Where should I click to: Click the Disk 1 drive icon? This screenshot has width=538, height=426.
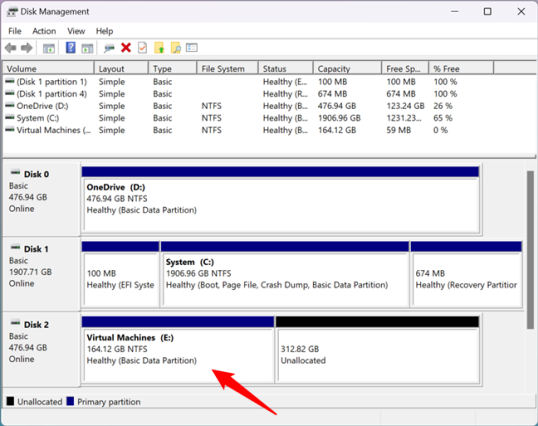(x=15, y=247)
